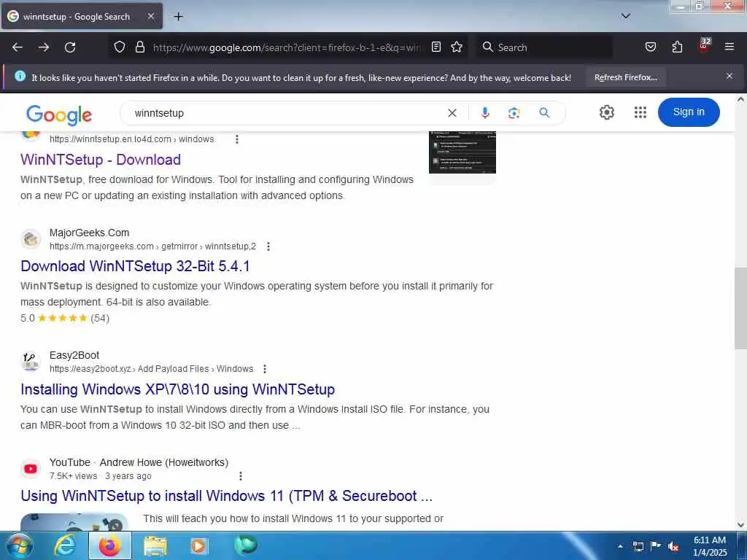Open the WinNTSetup - Download result link

[x=101, y=160]
